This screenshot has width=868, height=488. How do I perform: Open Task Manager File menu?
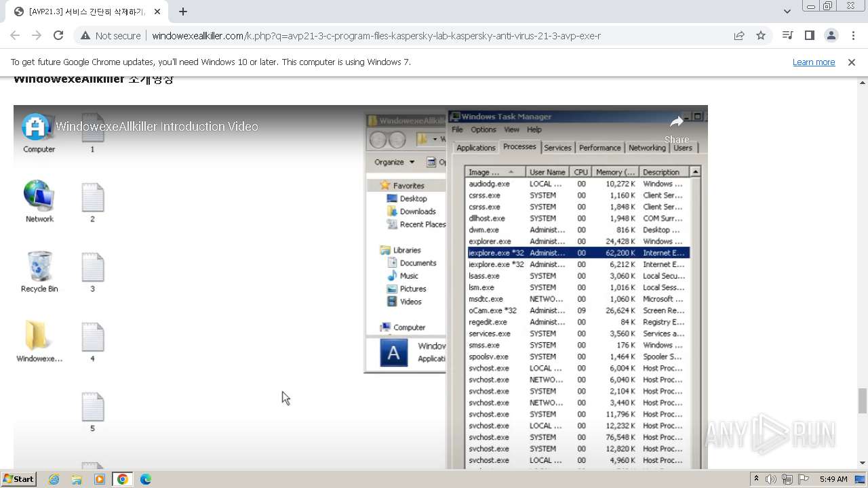pos(457,129)
